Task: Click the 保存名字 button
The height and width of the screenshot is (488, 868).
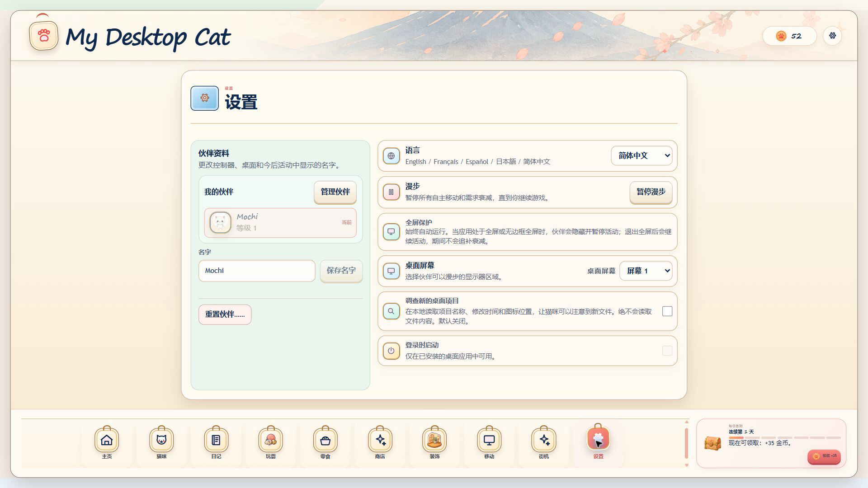Action: [x=341, y=271]
